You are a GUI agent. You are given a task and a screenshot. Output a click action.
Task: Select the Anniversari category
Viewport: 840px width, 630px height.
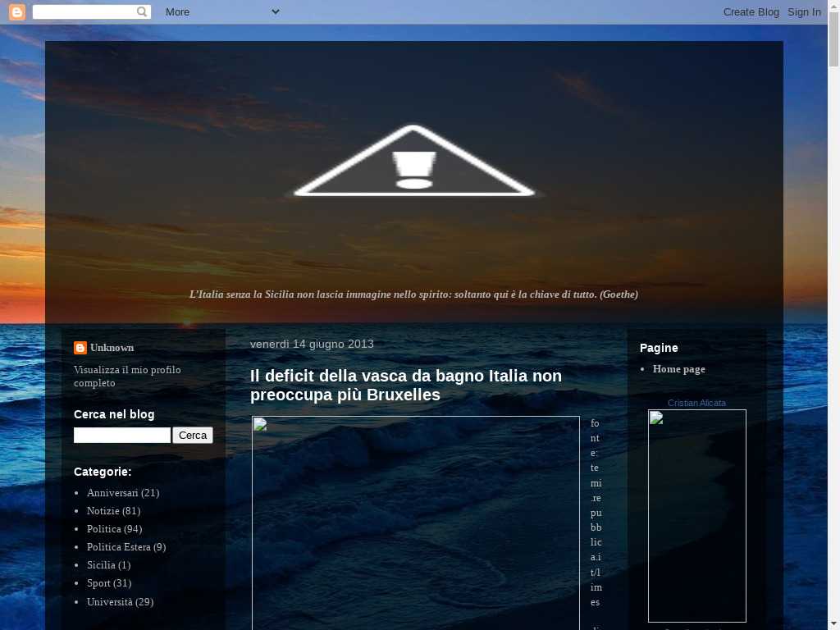tap(112, 493)
